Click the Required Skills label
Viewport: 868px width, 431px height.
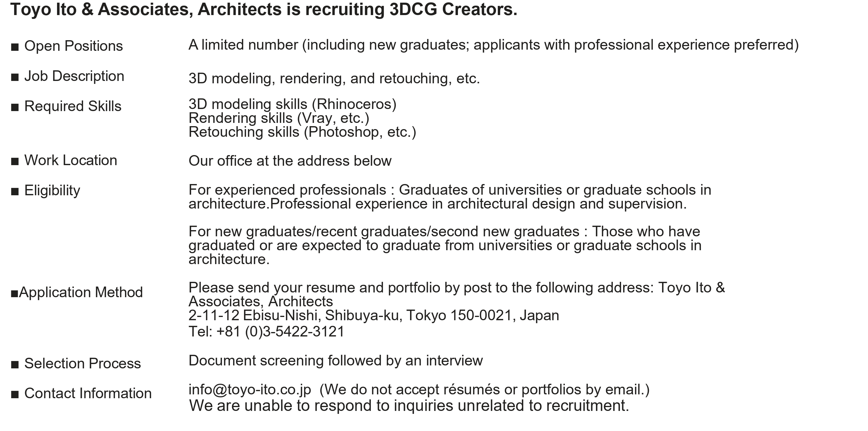[73, 106]
